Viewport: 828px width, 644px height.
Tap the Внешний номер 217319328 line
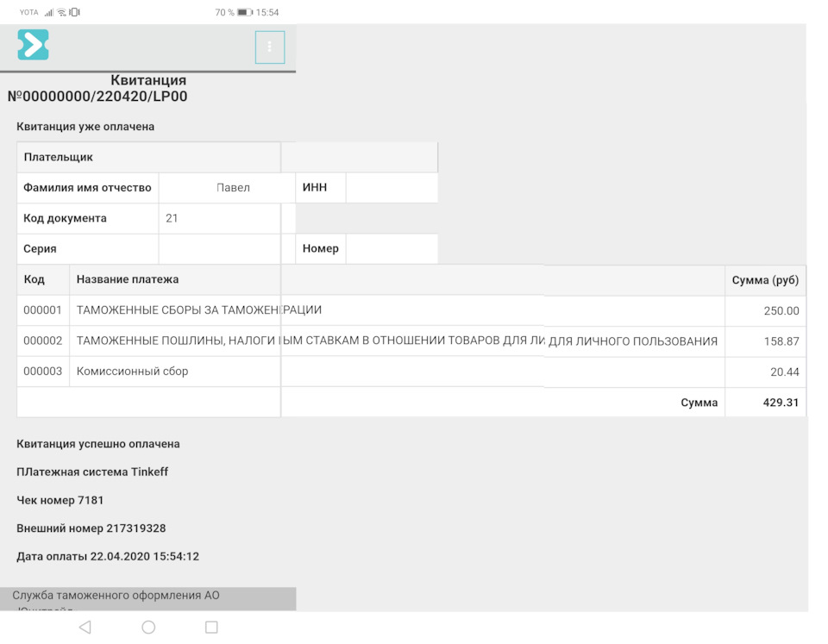(91, 528)
